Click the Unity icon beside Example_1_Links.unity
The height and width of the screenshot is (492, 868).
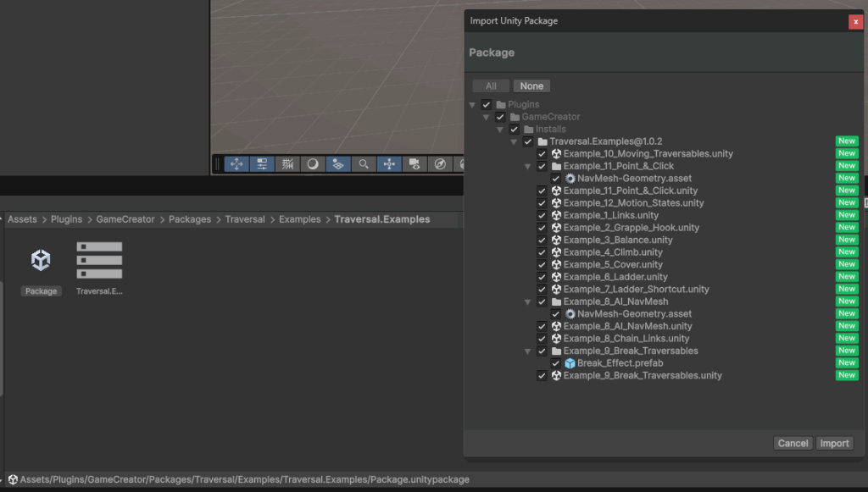(x=556, y=216)
